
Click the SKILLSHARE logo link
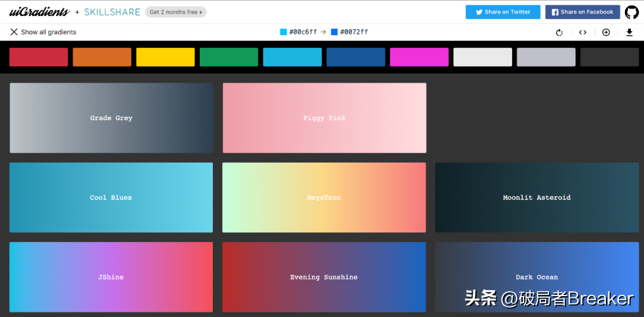click(x=112, y=12)
